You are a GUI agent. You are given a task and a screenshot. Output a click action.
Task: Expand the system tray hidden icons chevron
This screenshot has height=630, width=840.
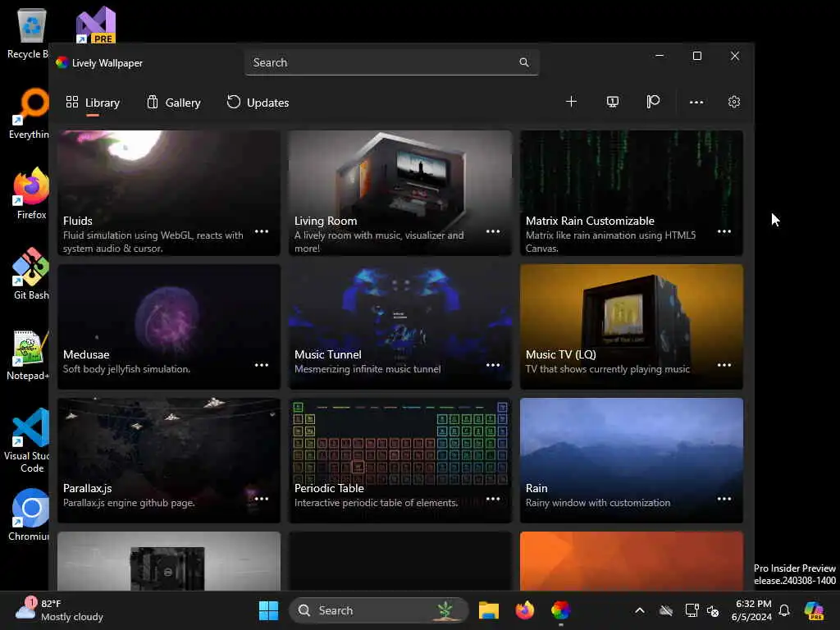(640, 610)
